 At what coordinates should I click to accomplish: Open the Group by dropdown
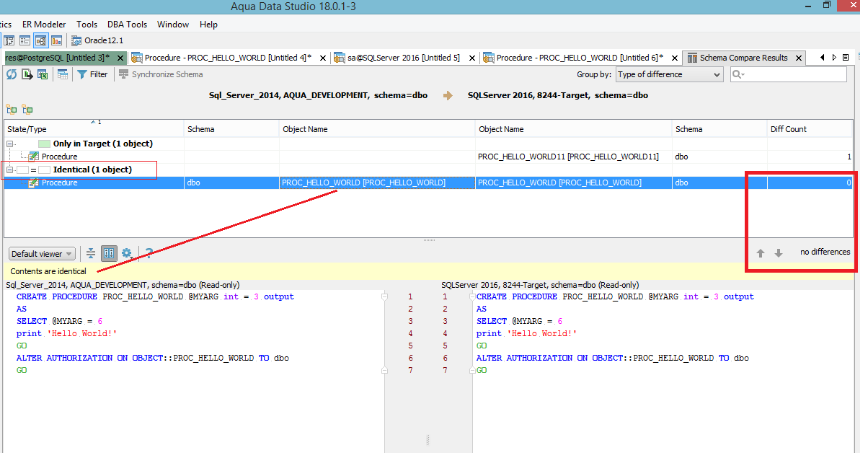coord(669,74)
